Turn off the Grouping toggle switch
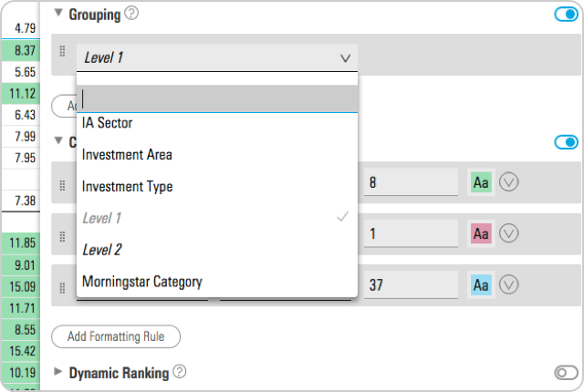Screen dimensions: 584x392 (x=566, y=15)
